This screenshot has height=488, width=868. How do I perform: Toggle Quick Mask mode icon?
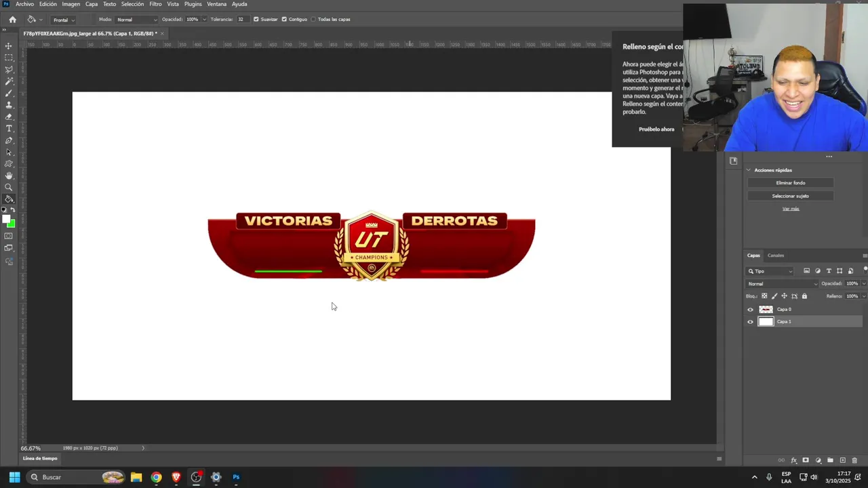pos(9,236)
